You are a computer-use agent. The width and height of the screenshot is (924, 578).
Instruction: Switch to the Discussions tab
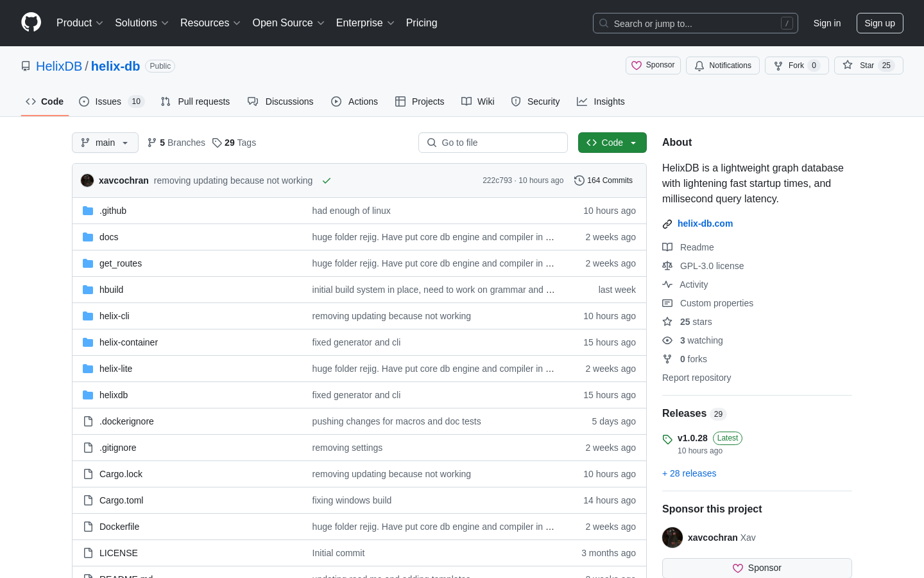[x=280, y=101]
